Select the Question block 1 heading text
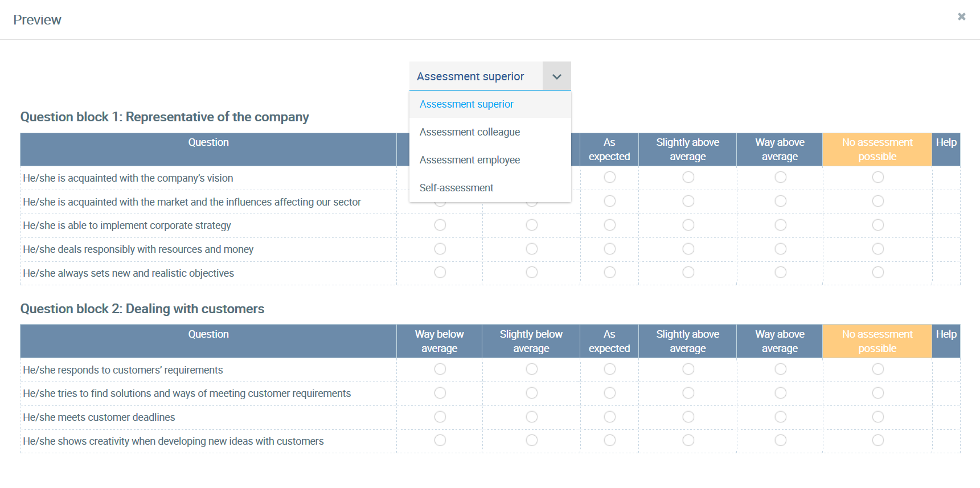The width and height of the screenshot is (980, 488). (165, 117)
